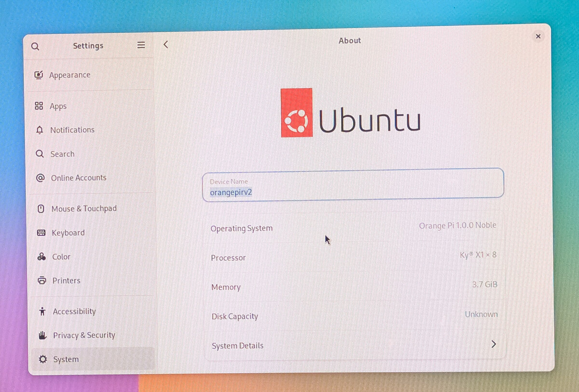Select System in the sidebar
The image size is (579, 392).
tap(93, 359)
